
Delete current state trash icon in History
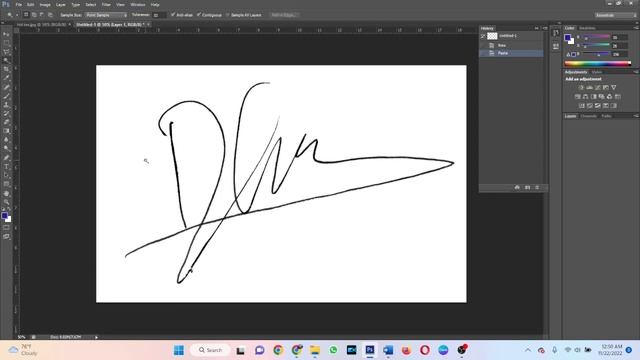(x=537, y=187)
